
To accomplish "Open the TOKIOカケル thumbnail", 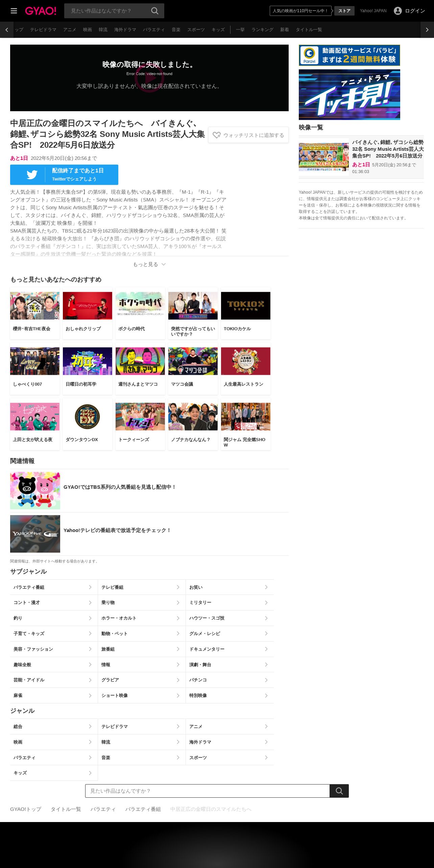I will coord(246,306).
